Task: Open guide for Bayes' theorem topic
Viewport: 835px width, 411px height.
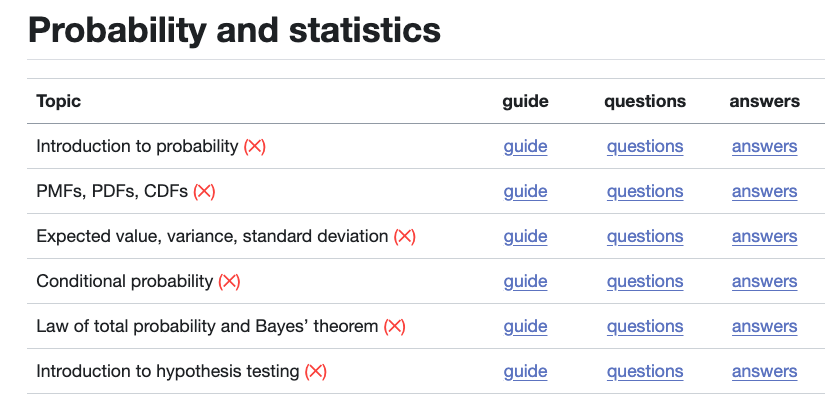Action: [x=525, y=326]
